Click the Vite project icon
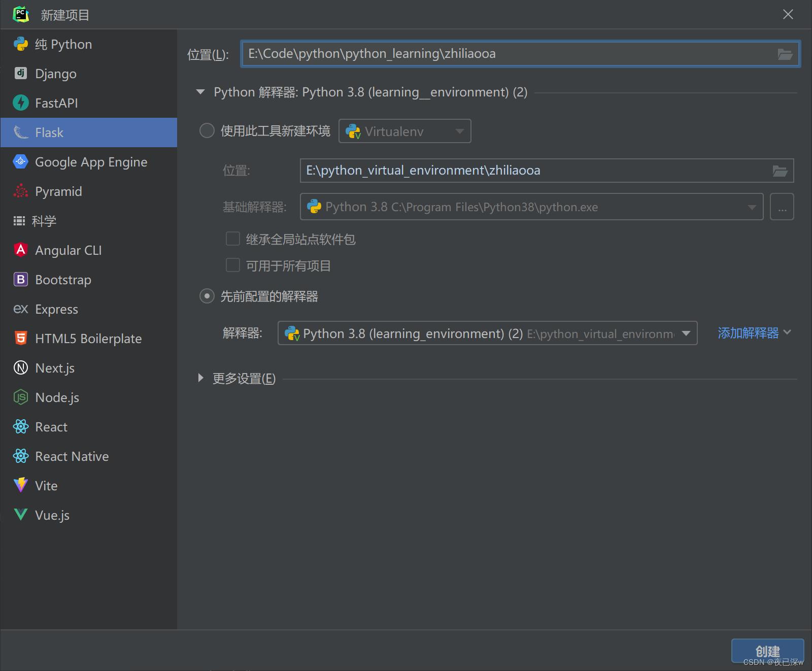Viewport: 812px width, 671px height. pyautogui.click(x=21, y=485)
